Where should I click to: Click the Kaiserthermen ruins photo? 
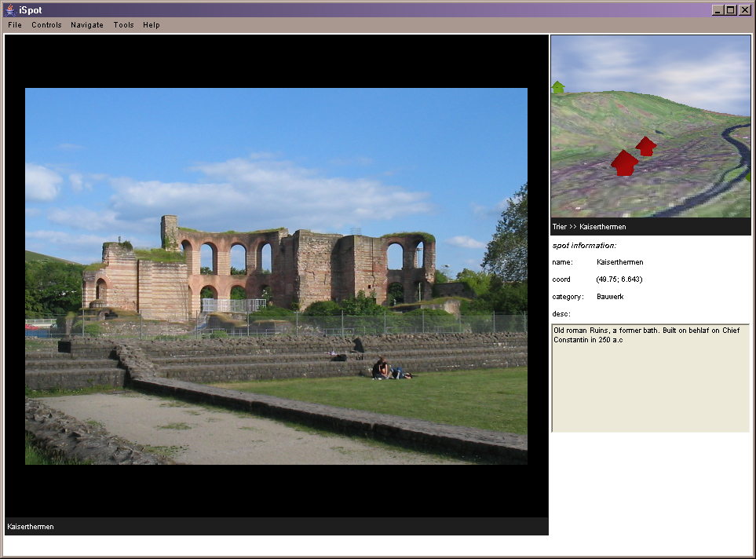pyautogui.click(x=276, y=276)
